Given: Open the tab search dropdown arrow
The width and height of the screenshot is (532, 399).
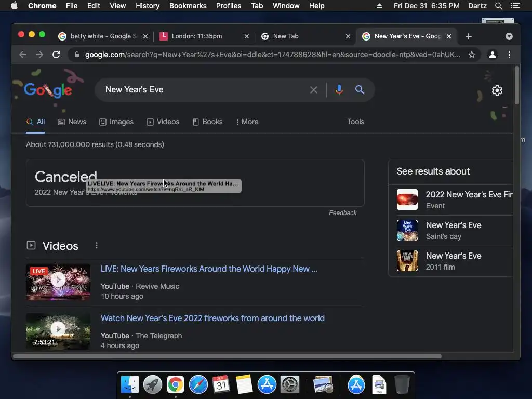Looking at the screenshot, I should 509,36.
